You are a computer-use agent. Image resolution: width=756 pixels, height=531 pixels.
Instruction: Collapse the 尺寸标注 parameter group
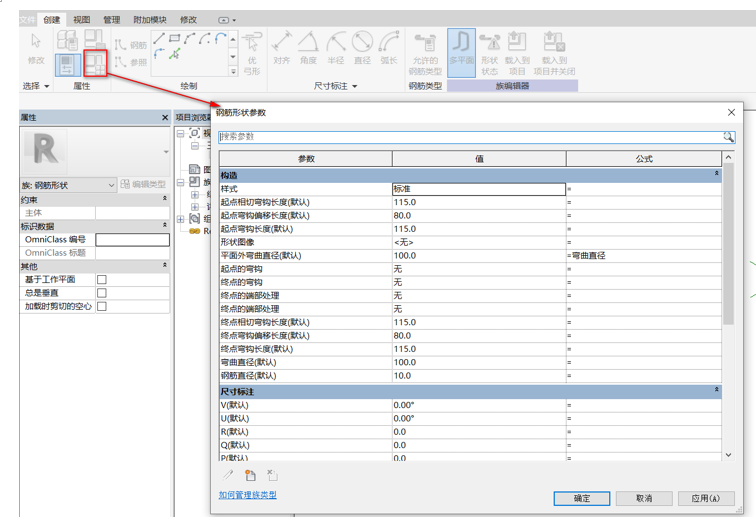[x=716, y=391]
